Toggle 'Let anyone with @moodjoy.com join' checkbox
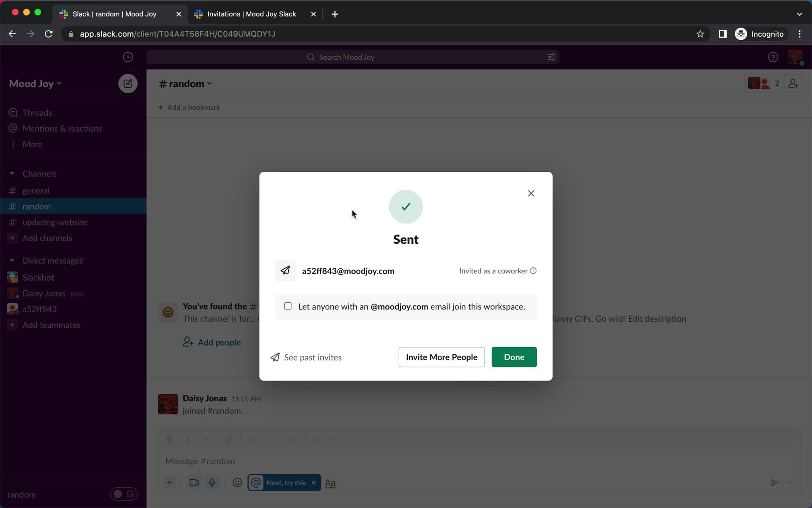The image size is (812, 508). 287,306
